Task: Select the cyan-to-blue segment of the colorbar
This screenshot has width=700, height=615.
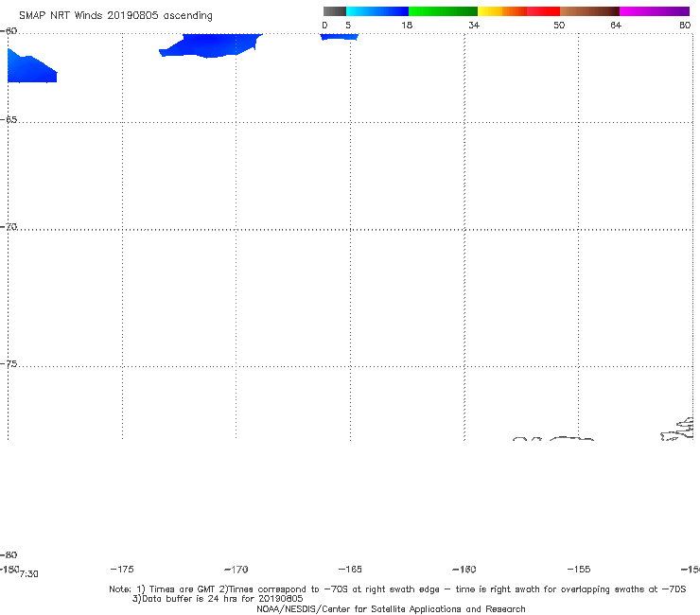Action: pos(377,11)
